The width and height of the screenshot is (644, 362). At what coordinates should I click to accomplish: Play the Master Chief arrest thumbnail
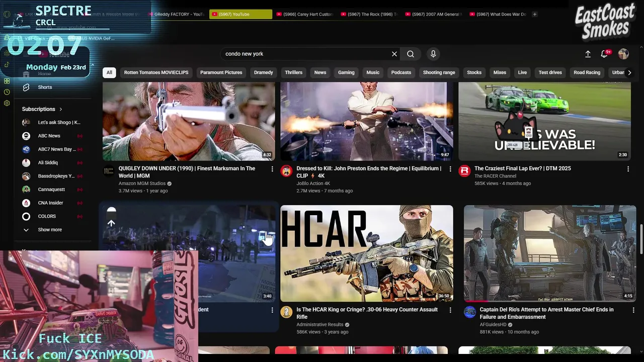pyautogui.click(x=550, y=253)
